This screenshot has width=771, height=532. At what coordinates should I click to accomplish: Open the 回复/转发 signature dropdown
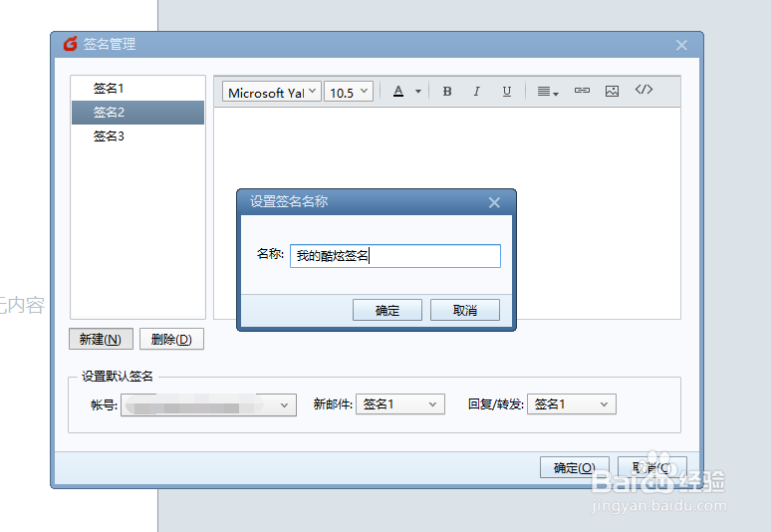(x=572, y=404)
